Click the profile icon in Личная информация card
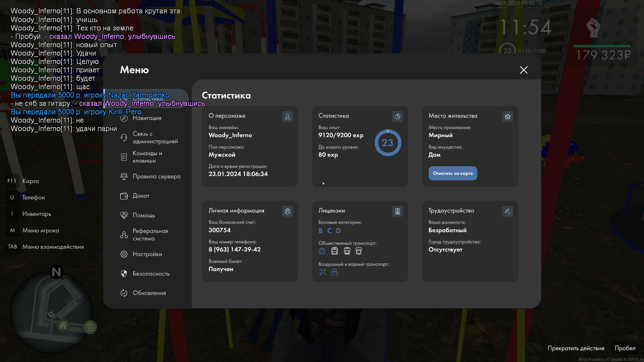The height and width of the screenshot is (362, 644). pos(287,212)
